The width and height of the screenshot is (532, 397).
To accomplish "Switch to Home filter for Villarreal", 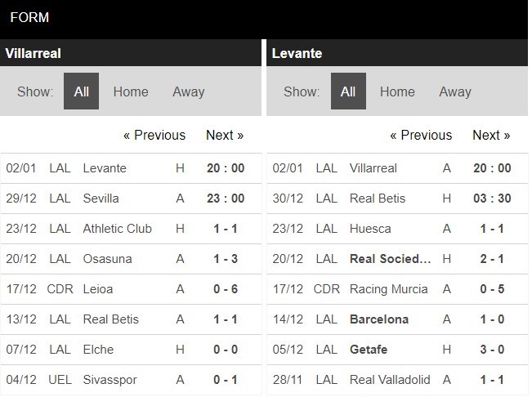I will point(131,91).
